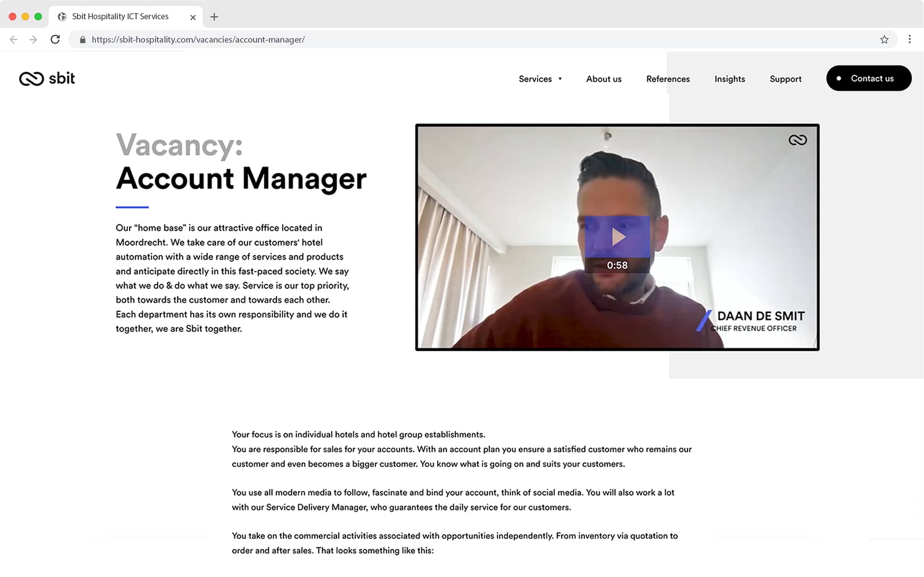Click paragraph starting 'Your focus is on individual hotels'
This screenshot has width=924, height=577.
click(462, 449)
